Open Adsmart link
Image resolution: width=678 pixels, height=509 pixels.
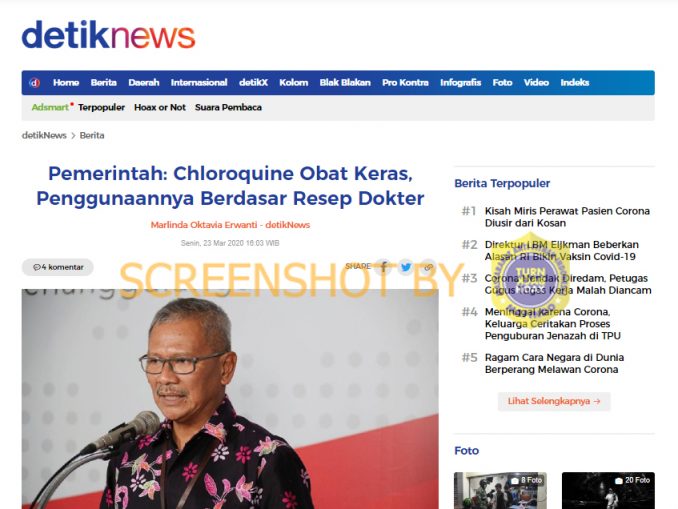pos(50,107)
